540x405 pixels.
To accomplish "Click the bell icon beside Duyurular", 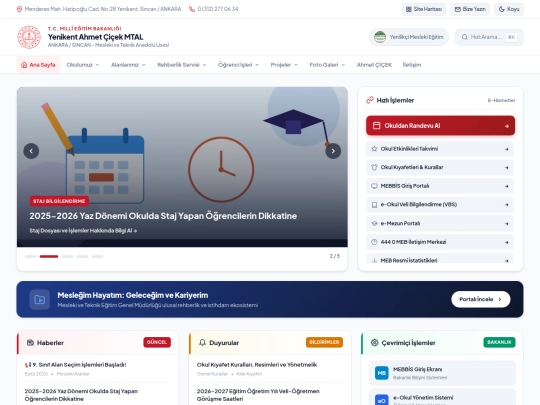I will tap(202, 343).
